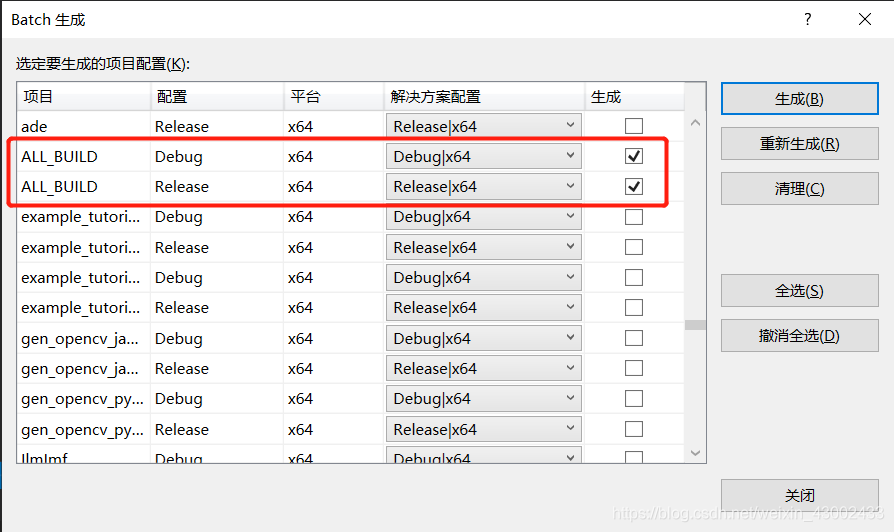Expand Release|x64 dropdown for ALL_BUILD Release

483,186
